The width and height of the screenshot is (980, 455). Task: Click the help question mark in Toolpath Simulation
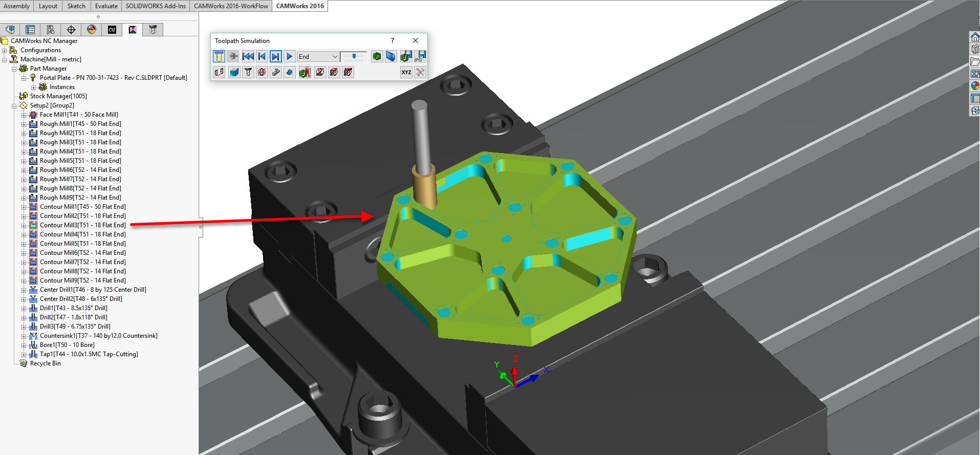click(x=393, y=40)
